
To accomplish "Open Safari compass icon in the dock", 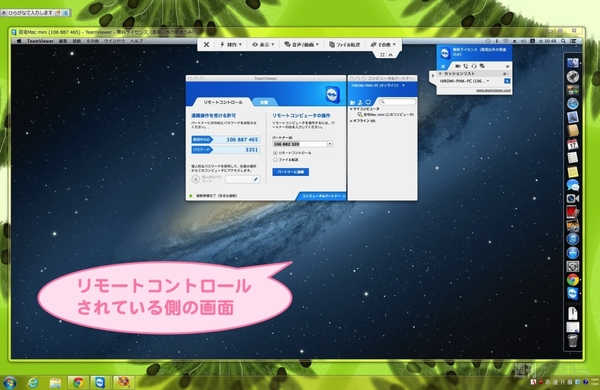I will (573, 103).
